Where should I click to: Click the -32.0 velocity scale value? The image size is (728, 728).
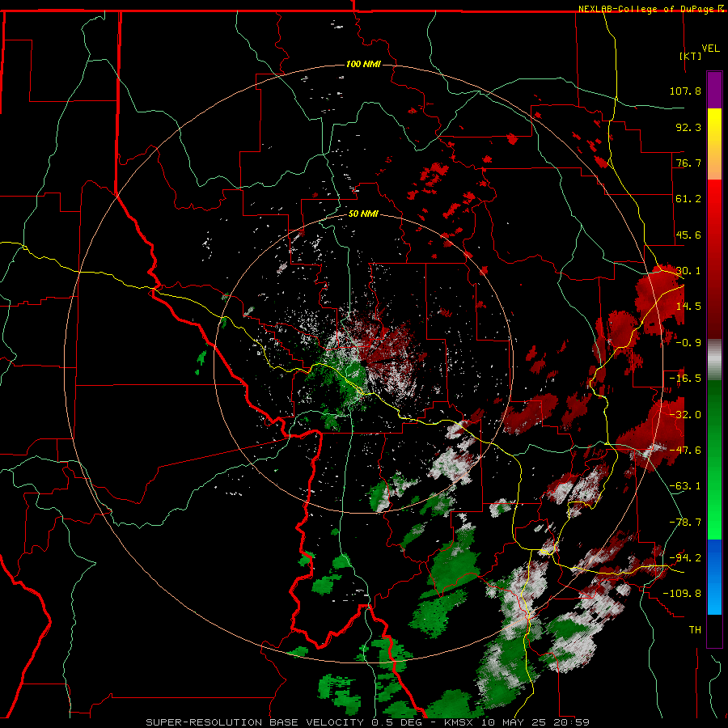(x=685, y=415)
